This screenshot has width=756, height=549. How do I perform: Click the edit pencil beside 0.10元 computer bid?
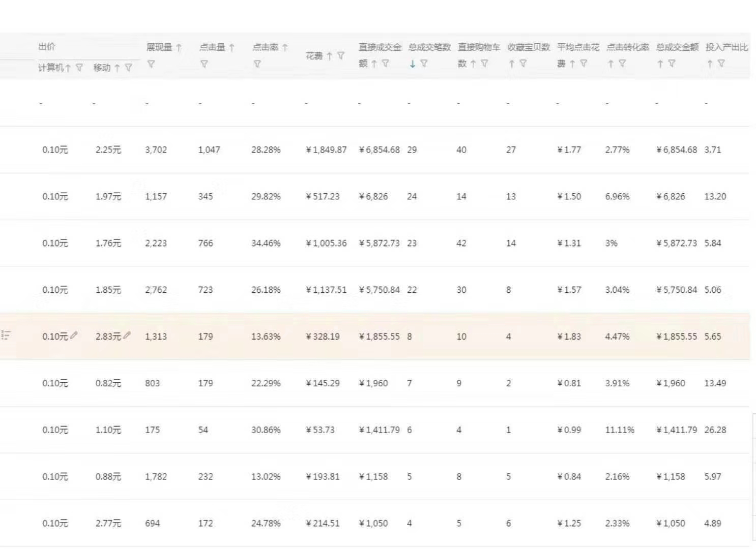coord(75,335)
